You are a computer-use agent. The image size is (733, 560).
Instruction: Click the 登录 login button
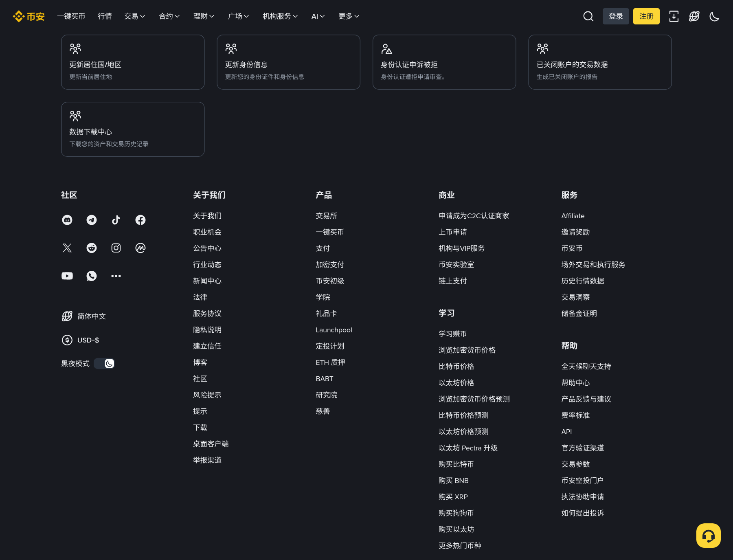pos(616,16)
